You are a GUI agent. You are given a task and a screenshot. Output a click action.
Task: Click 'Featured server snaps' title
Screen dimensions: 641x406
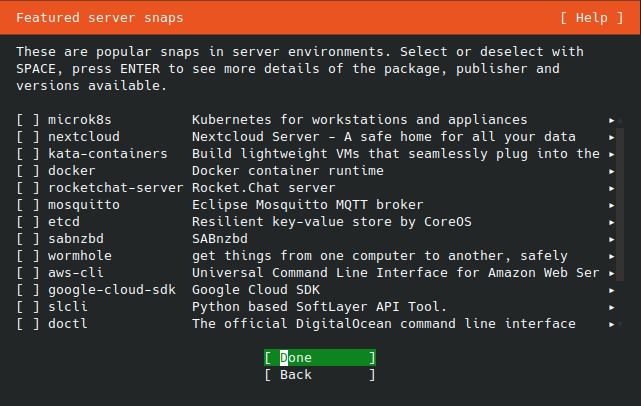[x=100, y=18]
